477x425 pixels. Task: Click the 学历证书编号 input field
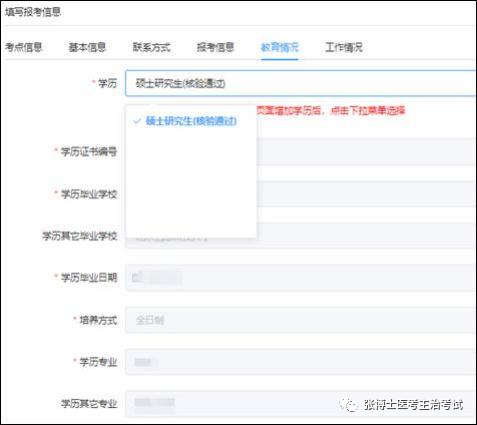click(366, 152)
